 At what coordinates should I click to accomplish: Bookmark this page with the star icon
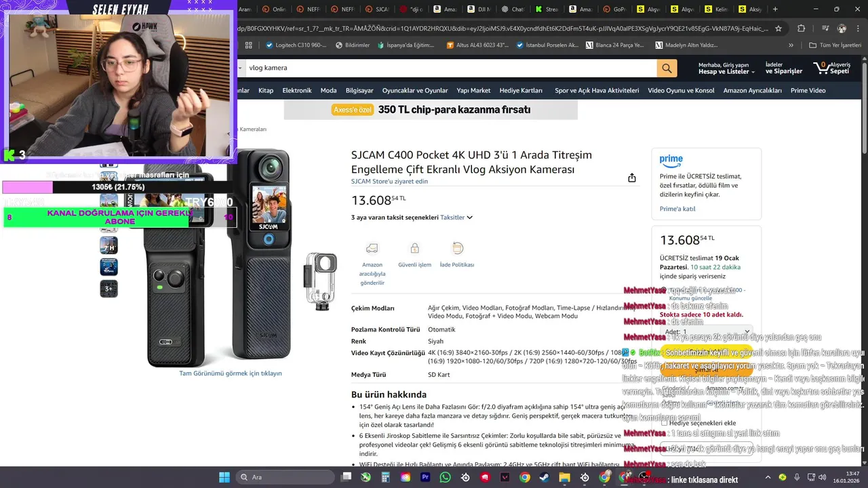(x=778, y=28)
